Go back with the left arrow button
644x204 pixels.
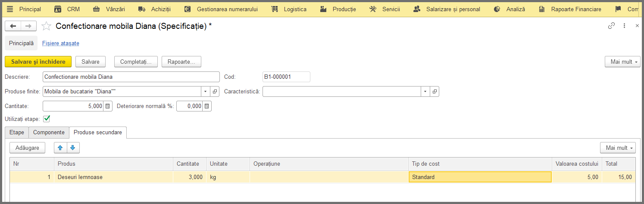(13, 26)
